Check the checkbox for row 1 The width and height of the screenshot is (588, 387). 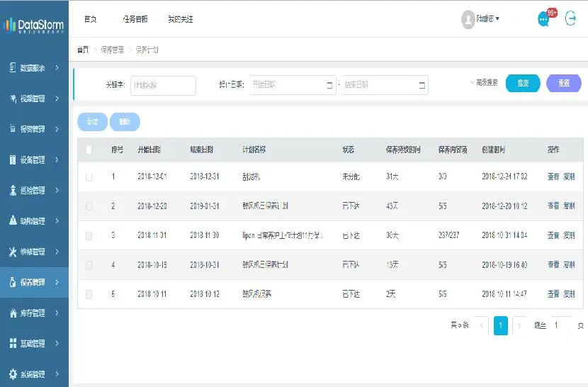89,176
